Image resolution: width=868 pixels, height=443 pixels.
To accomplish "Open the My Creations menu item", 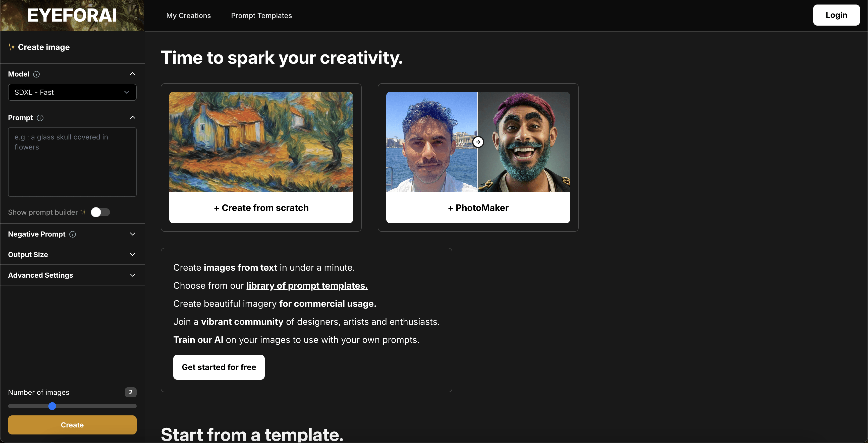I will (x=188, y=16).
